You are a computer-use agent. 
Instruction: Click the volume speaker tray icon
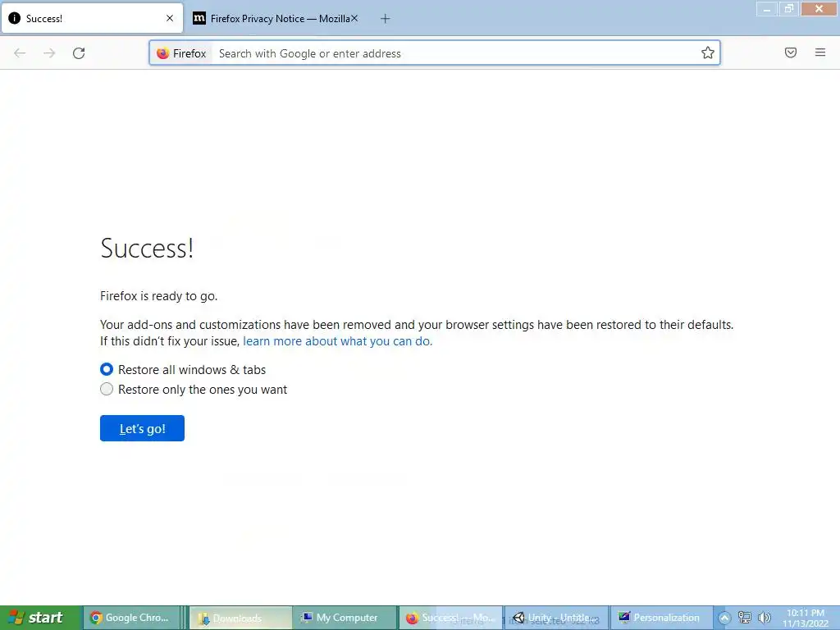click(764, 618)
